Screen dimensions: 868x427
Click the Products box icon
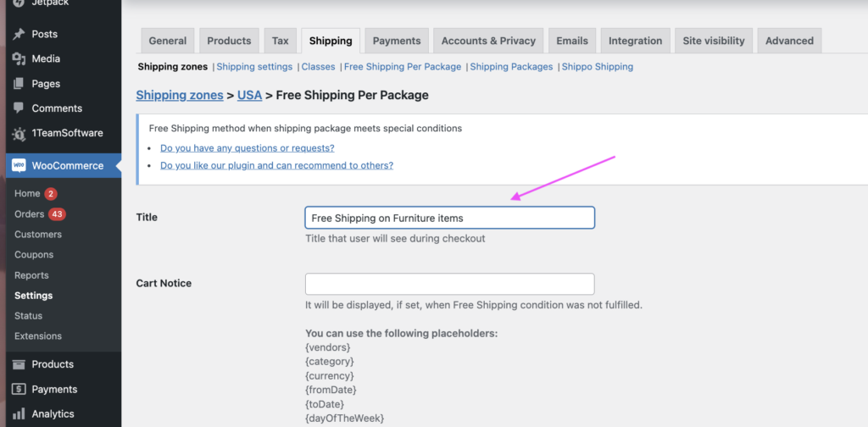tap(19, 364)
